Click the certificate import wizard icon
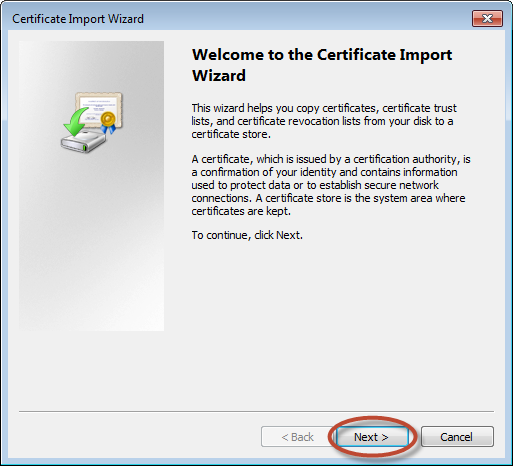Image resolution: width=513 pixels, height=466 pixels. tap(92, 122)
